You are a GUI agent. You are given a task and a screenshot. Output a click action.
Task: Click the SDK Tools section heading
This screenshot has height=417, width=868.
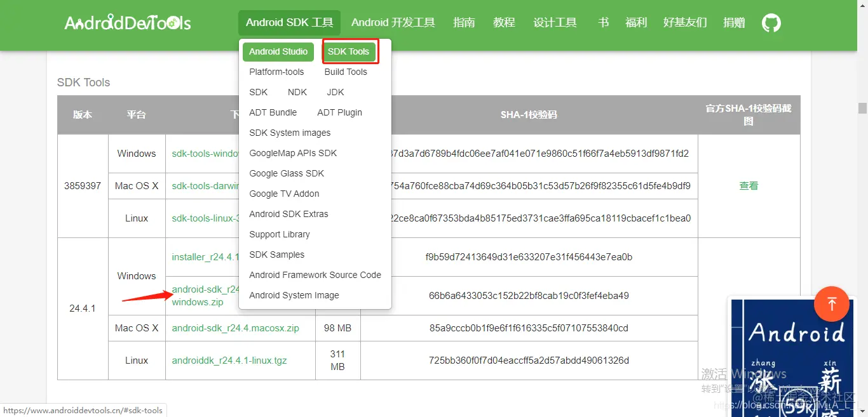point(83,83)
